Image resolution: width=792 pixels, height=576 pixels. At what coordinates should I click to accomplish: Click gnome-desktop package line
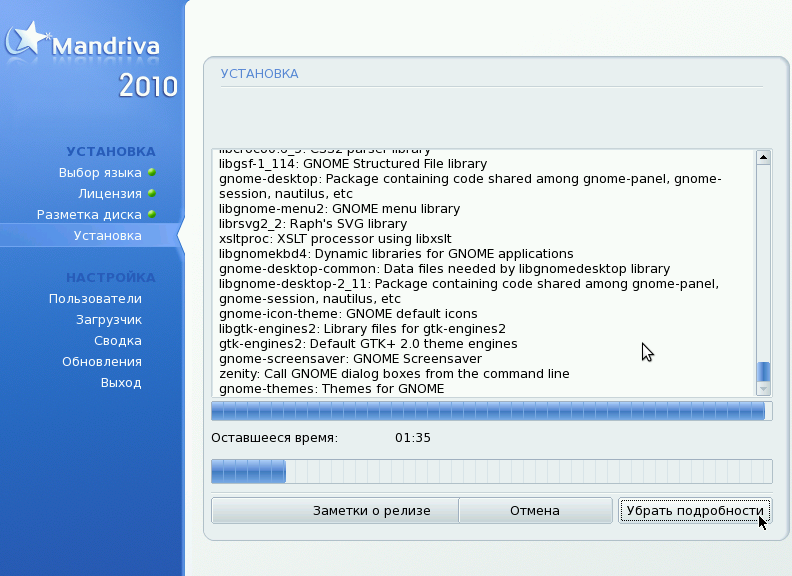click(x=470, y=186)
